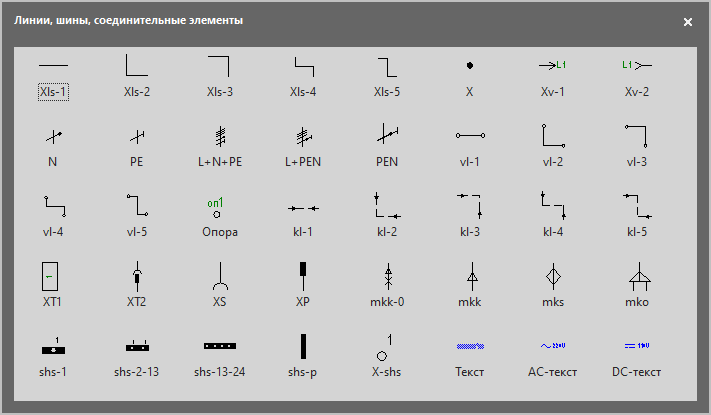Select the XS socket connector symbol
Viewport: 711px width, 415px height.
220,284
